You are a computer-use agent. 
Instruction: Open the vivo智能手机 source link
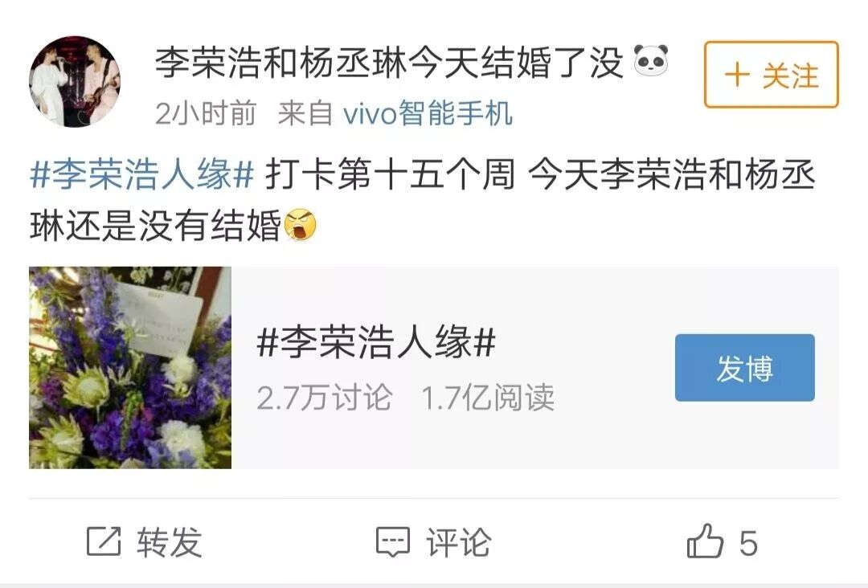[428, 113]
